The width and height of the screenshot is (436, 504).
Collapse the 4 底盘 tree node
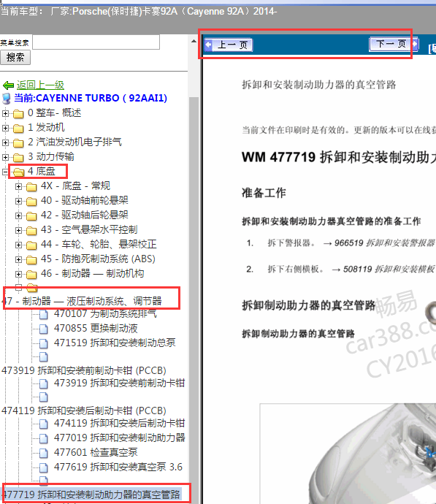[x=5, y=172]
